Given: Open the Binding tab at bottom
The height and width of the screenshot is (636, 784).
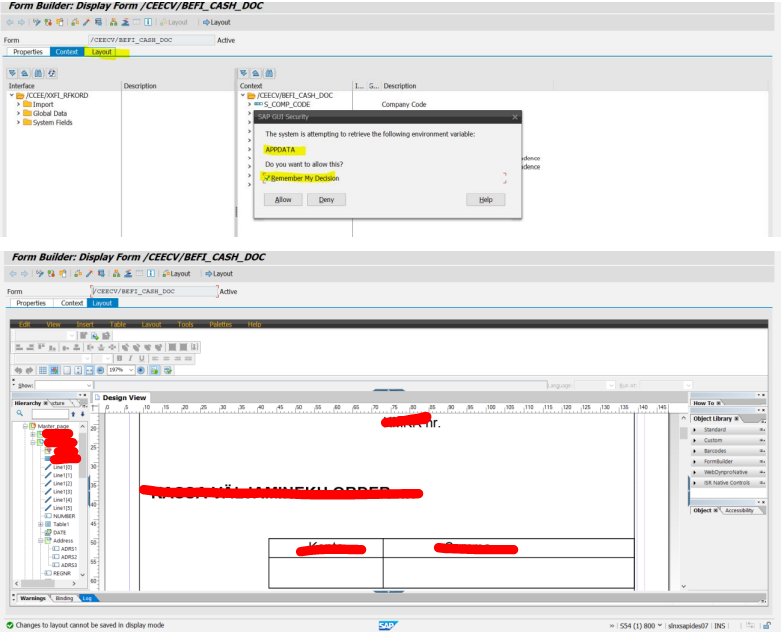Looking at the screenshot, I should coord(64,598).
